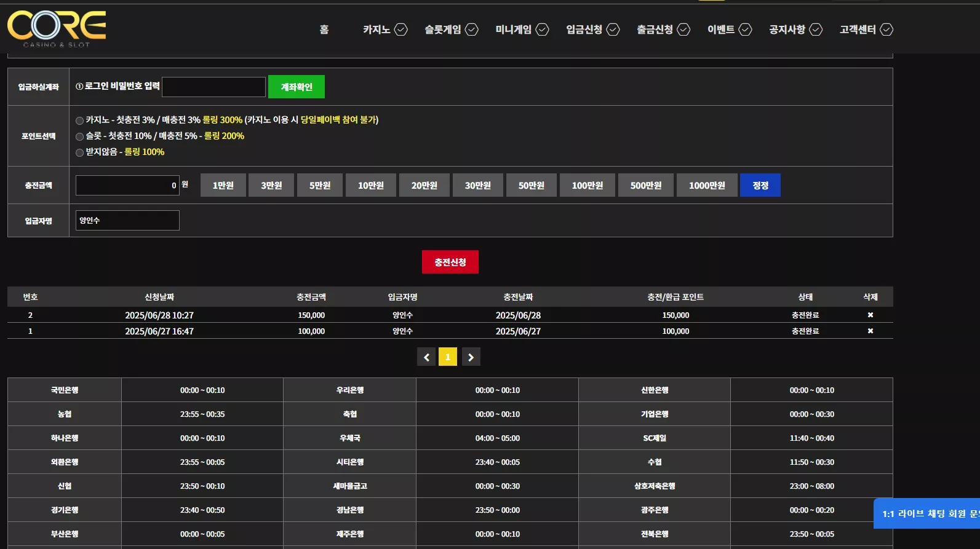Expand the 미니게임 chevron icon
The image size is (980, 549).
point(543,30)
